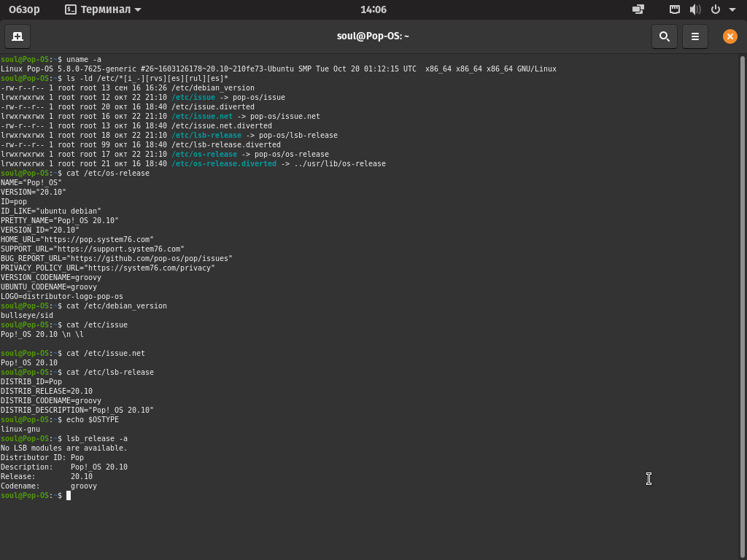Click the volume speaker icon
Image resolution: width=747 pixels, height=560 pixels.
(x=695, y=9)
